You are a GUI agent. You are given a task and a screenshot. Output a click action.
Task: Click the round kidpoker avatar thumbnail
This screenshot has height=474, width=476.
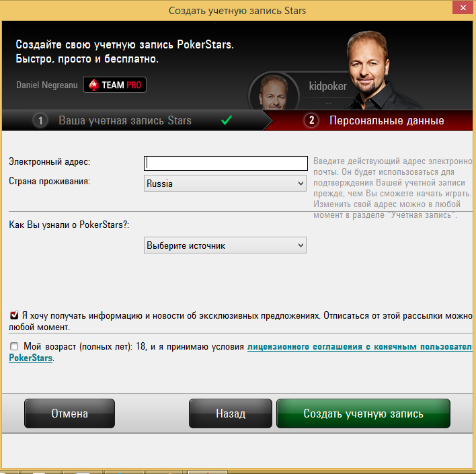[274, 91]
